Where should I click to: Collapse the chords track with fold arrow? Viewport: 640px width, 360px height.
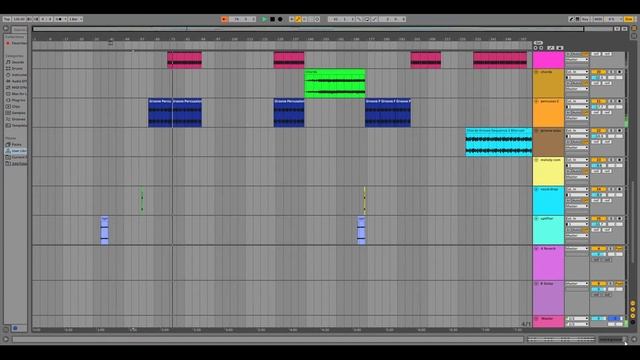[x=536, y=72]
